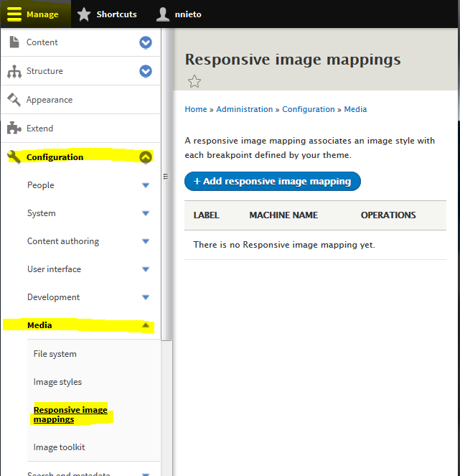Expand the User interface submenu arrow
The height and width of the screenshot is (476, 460).
click(x=146, y=269)
